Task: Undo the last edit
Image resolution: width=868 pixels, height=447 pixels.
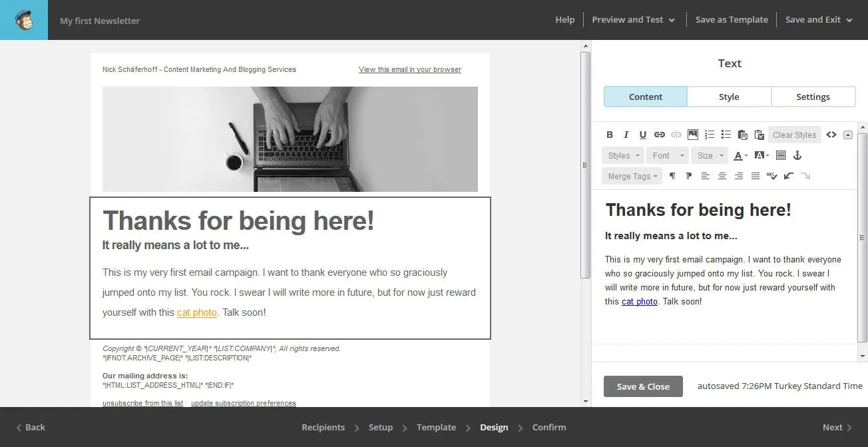Action: coord(789,176)
